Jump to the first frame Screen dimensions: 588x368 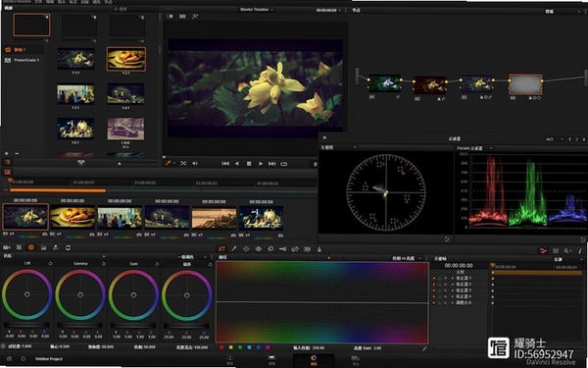tap(225, 163)
